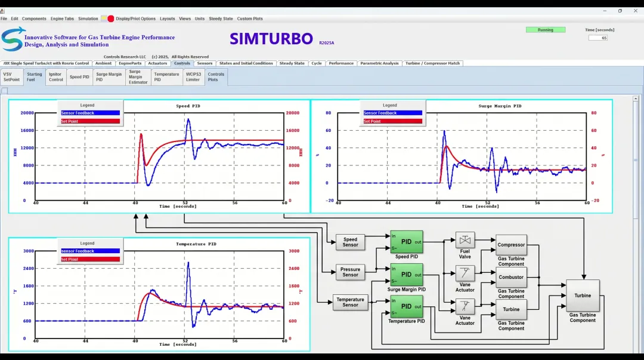
Task: Open the Parametric Analysis tab
Action: (x=379, y=63)
